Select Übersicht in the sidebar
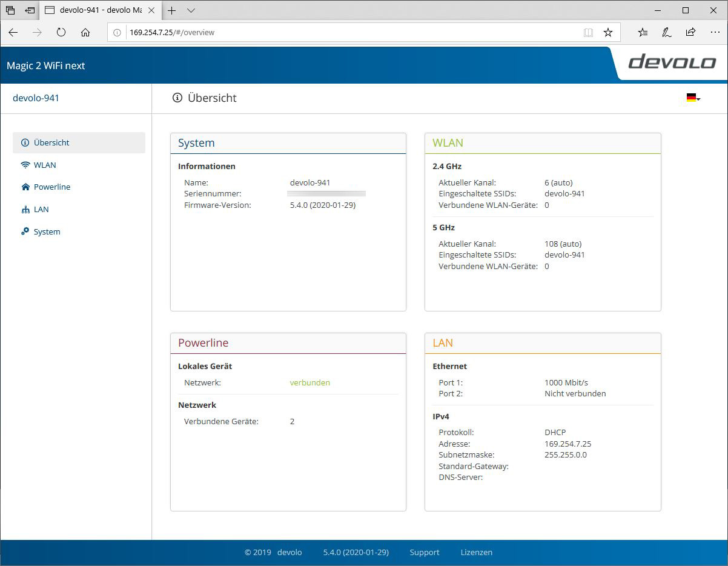This screenshot has width=728, height=566. 79,142
